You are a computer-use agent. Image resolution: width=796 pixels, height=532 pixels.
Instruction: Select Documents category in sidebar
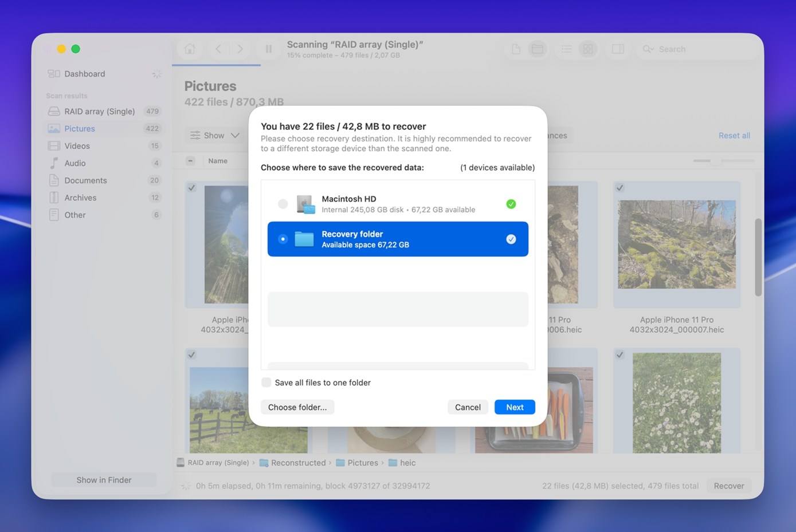(x=85, y=180)
